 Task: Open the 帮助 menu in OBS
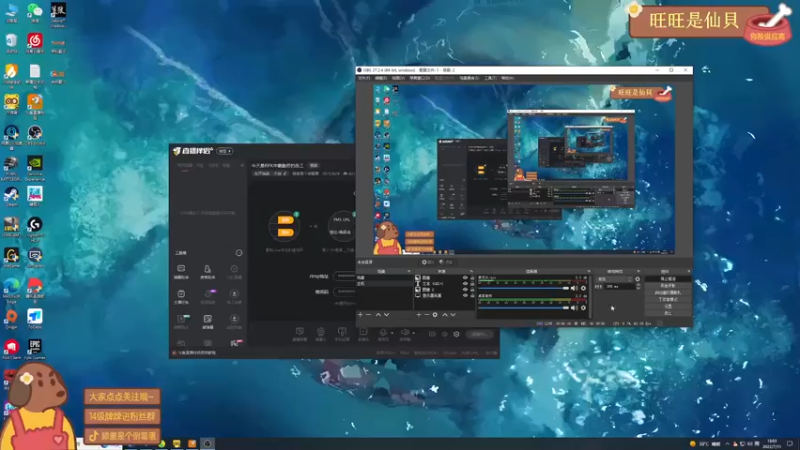pos(507,78)
